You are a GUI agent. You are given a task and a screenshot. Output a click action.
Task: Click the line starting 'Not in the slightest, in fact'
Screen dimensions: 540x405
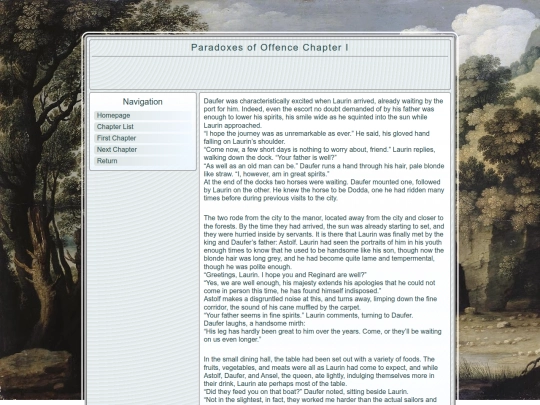pos(320,400)
